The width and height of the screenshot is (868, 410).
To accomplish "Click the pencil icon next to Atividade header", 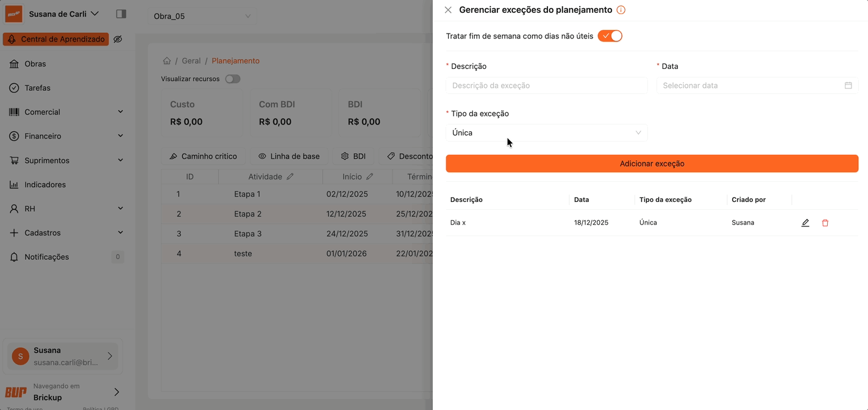I will pos(290,176).
